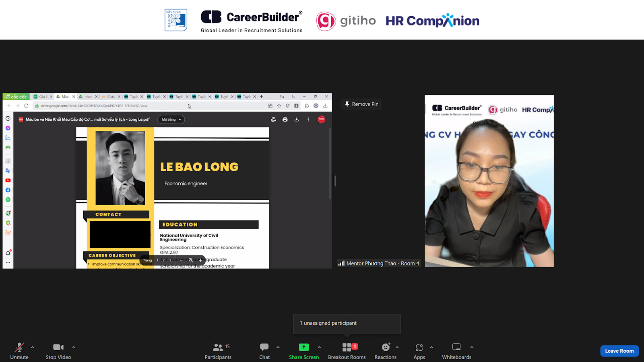This screenshot has height=362, width=644.
Task: Click the shared browser's reload button
Action: point(26,106)
